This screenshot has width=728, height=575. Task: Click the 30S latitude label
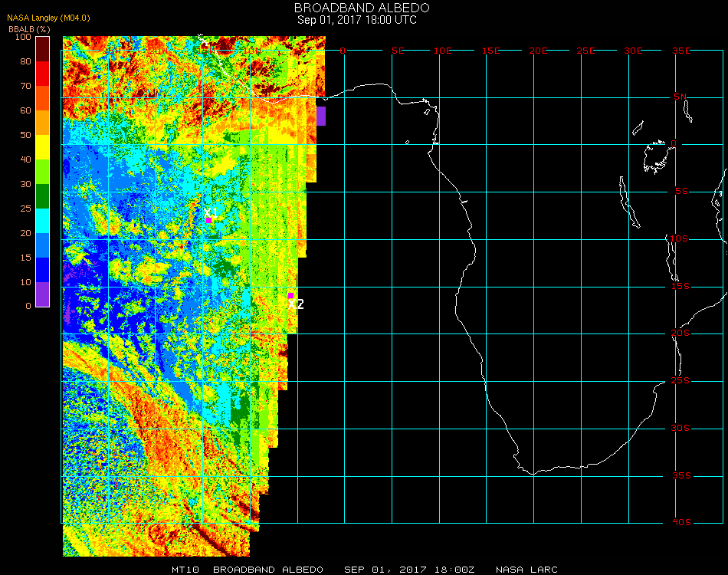[680, 429]
